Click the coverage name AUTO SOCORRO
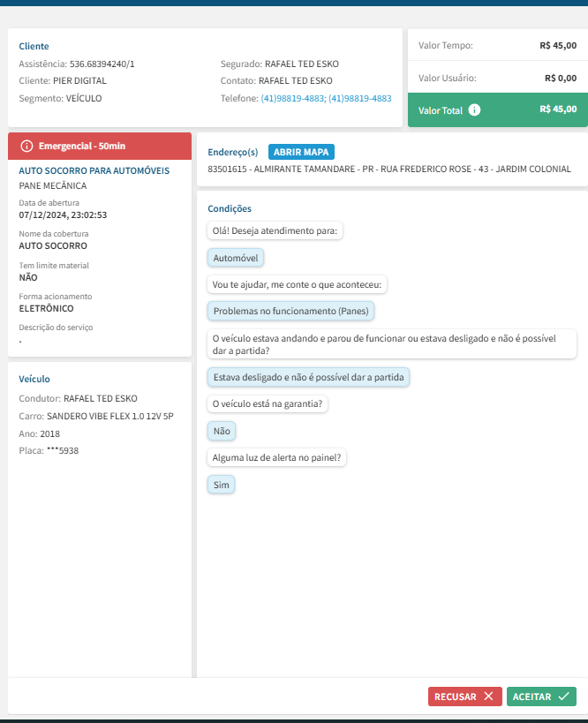This screenshot has width=588, height=723. click(x=53, y=245)
